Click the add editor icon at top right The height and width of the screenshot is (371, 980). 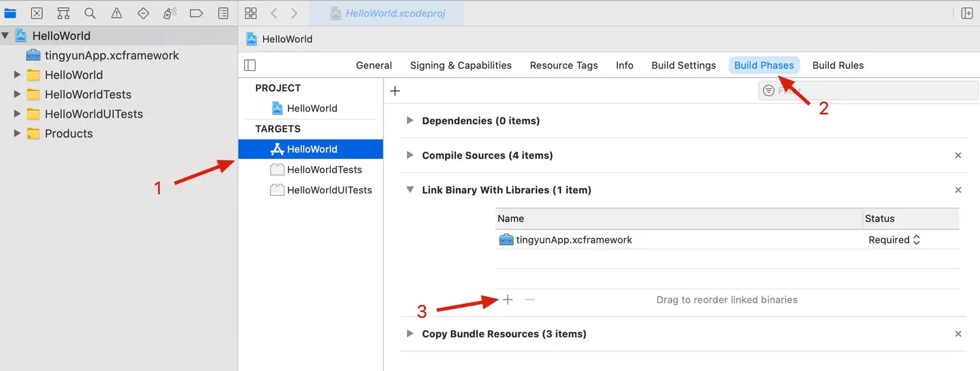(966, 13)
